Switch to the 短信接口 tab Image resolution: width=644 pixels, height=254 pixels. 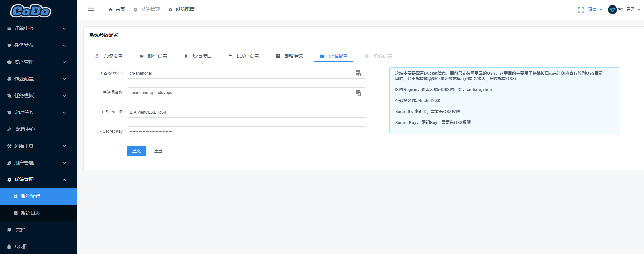pos(198,56)
